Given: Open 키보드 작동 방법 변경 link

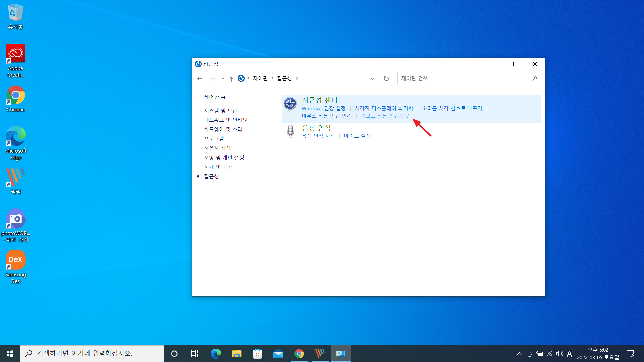Looking at the screenshot, I should (385, 116).
